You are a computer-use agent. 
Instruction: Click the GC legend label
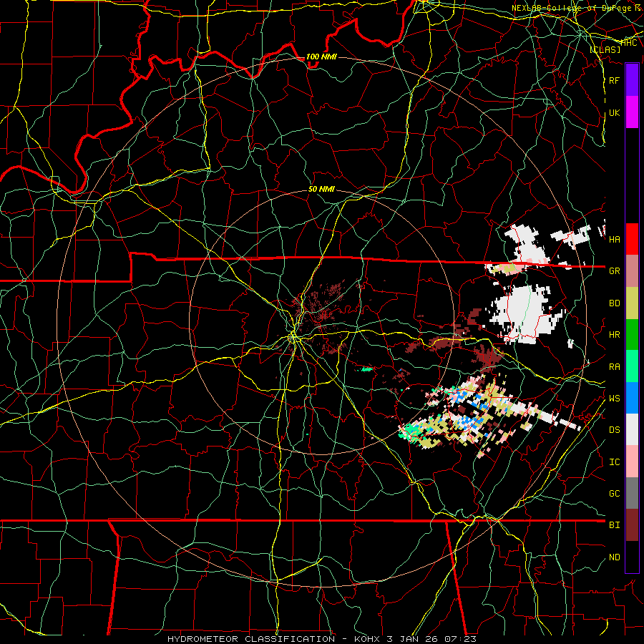[x=614, y=493]
